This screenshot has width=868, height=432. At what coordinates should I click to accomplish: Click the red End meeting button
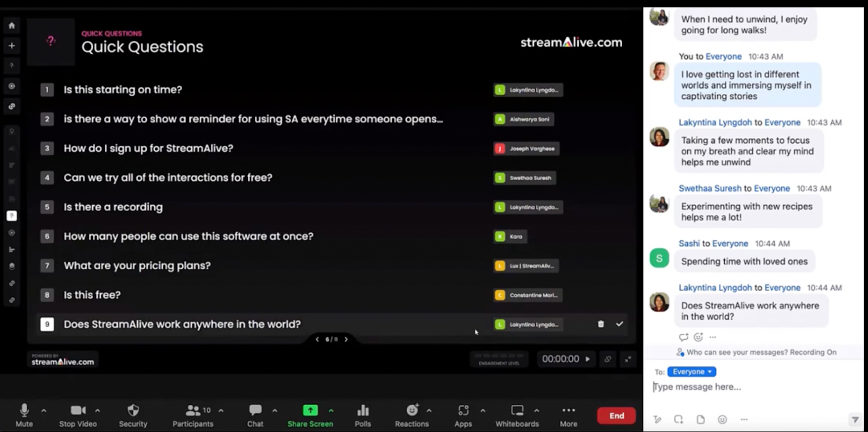(616, 416)
